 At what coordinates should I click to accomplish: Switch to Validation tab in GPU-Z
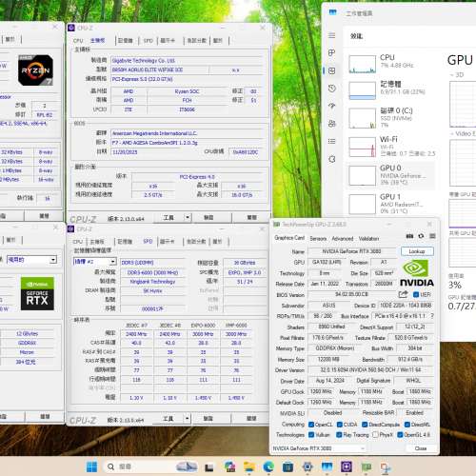(x=368, y=239)
